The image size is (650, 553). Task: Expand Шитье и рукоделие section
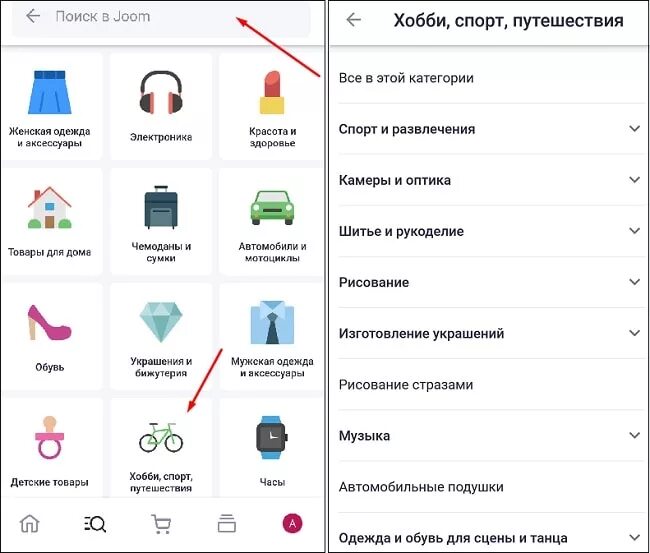pos(490,231)
